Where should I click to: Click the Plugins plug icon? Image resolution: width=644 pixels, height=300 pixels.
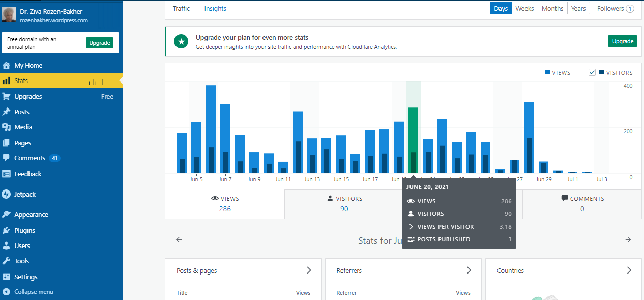(x=6, y=230)
